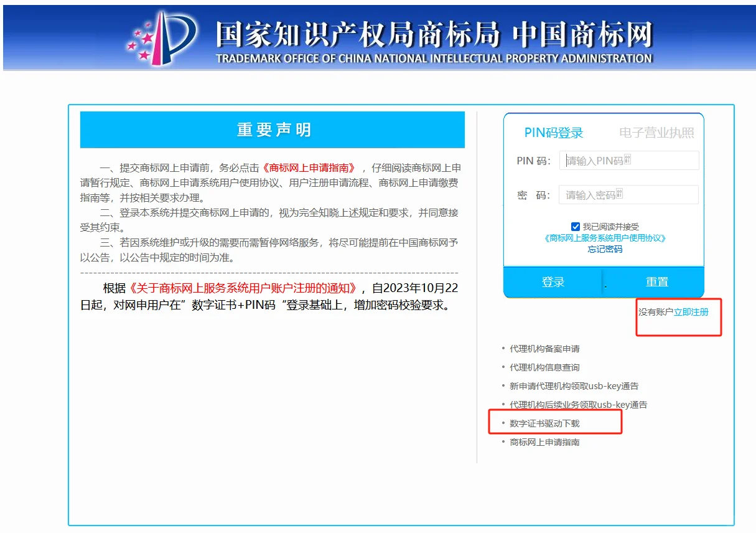This screenshot has width=756, height=533.
Task: Focus the 请输入密码 input field
Action: 629,195
